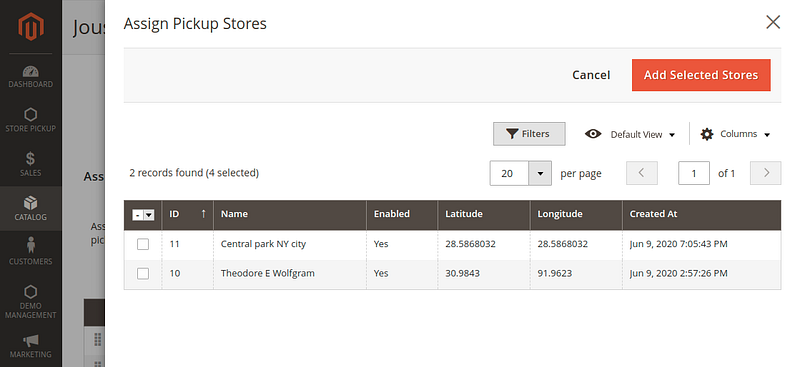Check the Central park NY city row

point(143,244)
